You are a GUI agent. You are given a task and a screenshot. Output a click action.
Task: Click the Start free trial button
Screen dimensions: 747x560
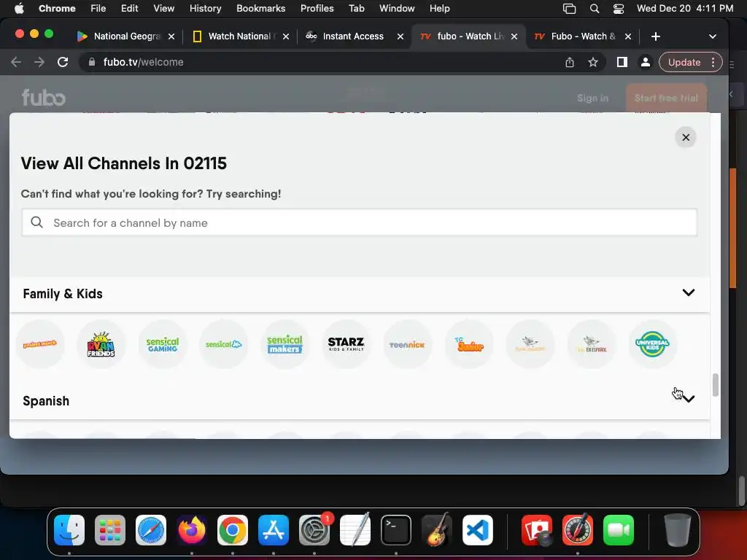(666, 98)
